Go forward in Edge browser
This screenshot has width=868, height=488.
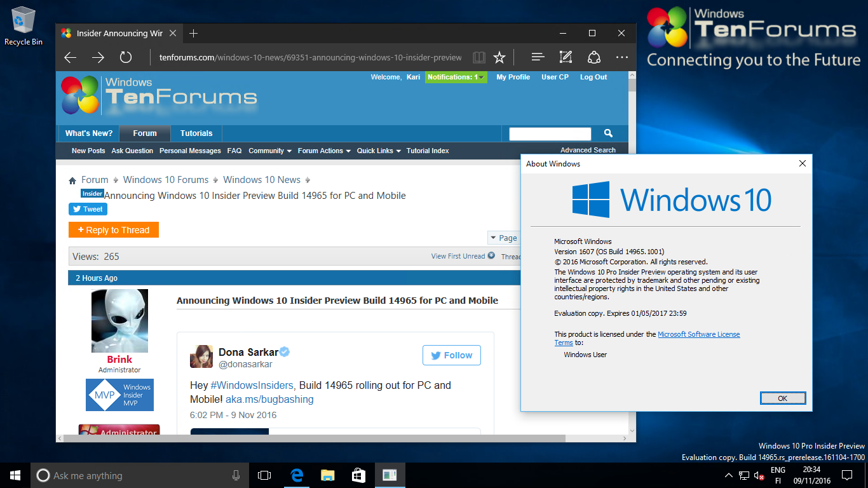click(98, 58)
